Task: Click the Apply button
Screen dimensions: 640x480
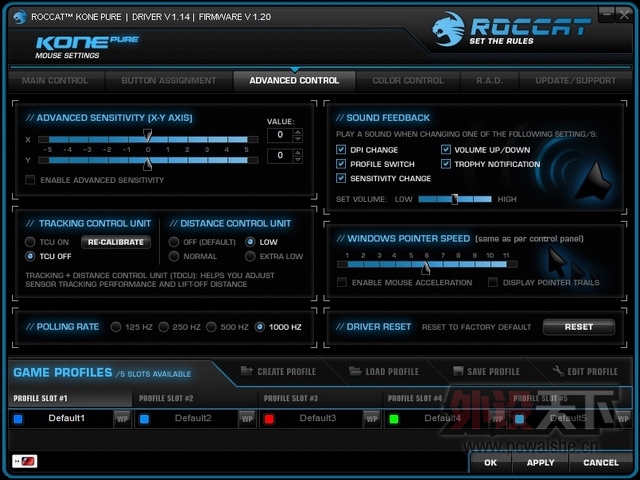Action: [x=540, y=462]
